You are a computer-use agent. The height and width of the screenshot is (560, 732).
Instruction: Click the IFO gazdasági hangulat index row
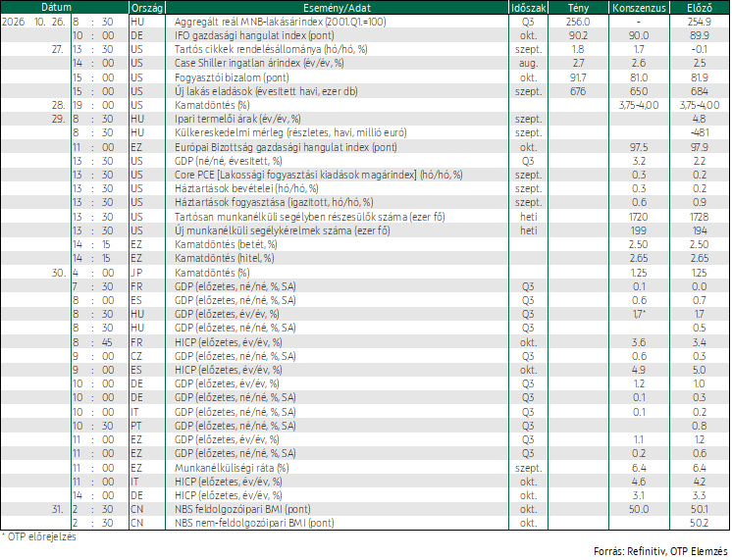pos(365,35)
